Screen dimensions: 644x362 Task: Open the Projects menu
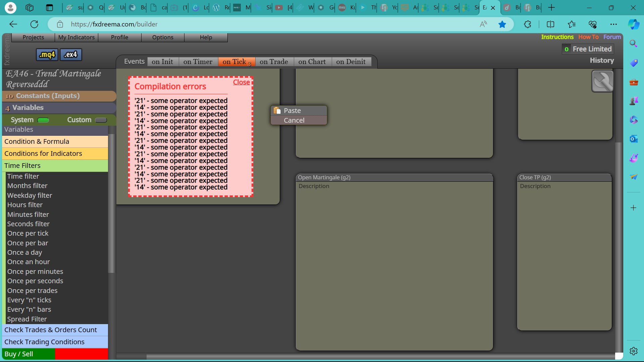point(33,37)
